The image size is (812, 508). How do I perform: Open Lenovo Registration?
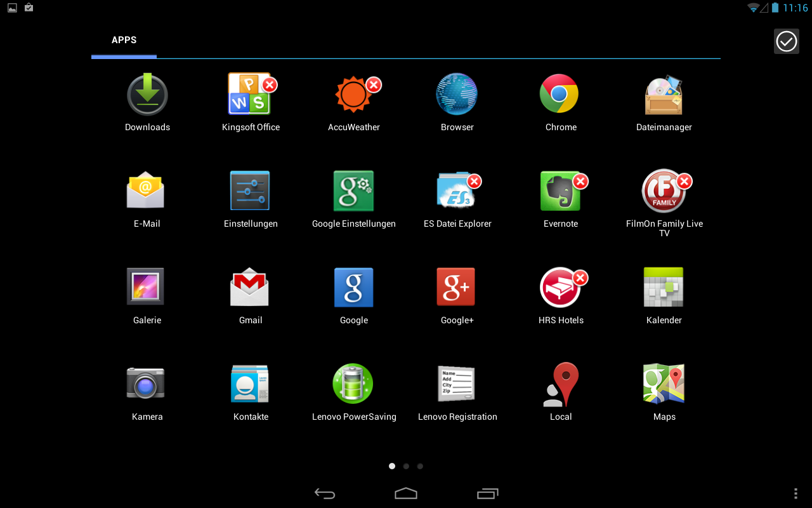(457, 384)
